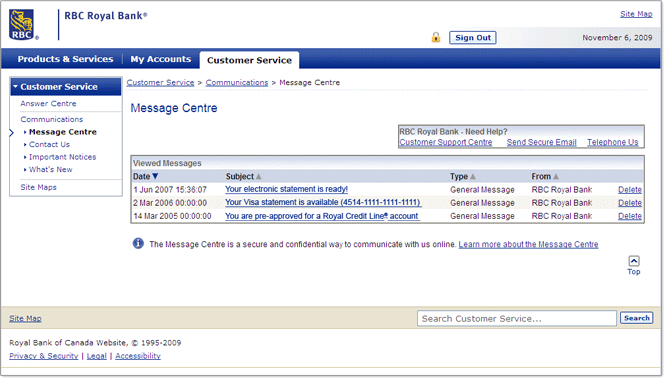The width and height of the screenshot is (664, 378).
Task: Delete the 1 Jun 2007 message
Action: tap(630, 190)
